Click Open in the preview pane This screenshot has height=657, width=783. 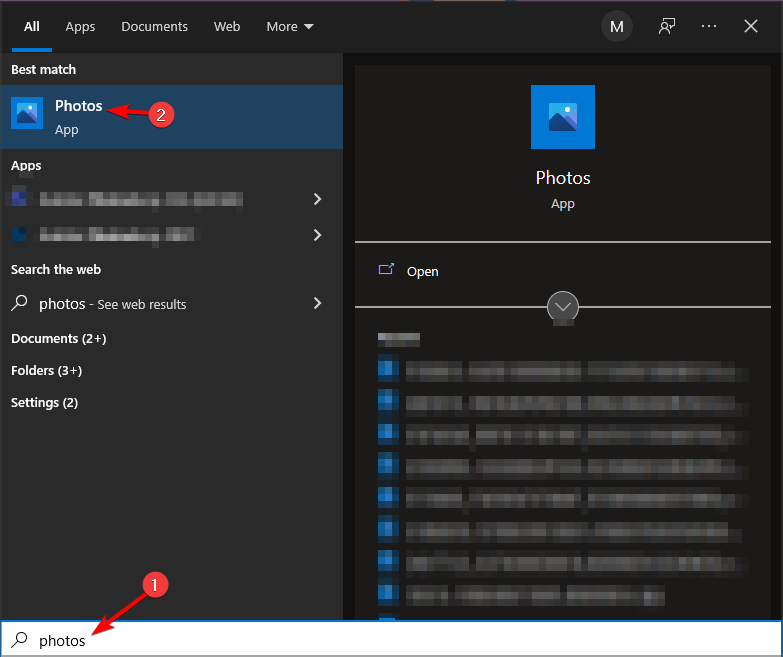(x=422, y=272)
